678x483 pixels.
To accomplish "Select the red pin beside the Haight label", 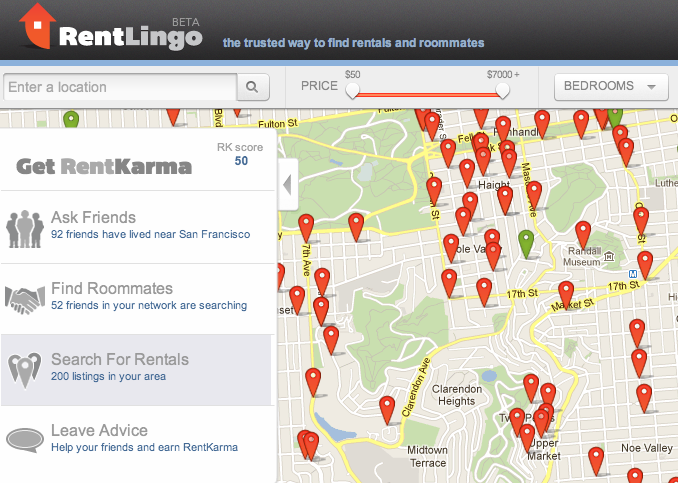I will pos(505,199).
